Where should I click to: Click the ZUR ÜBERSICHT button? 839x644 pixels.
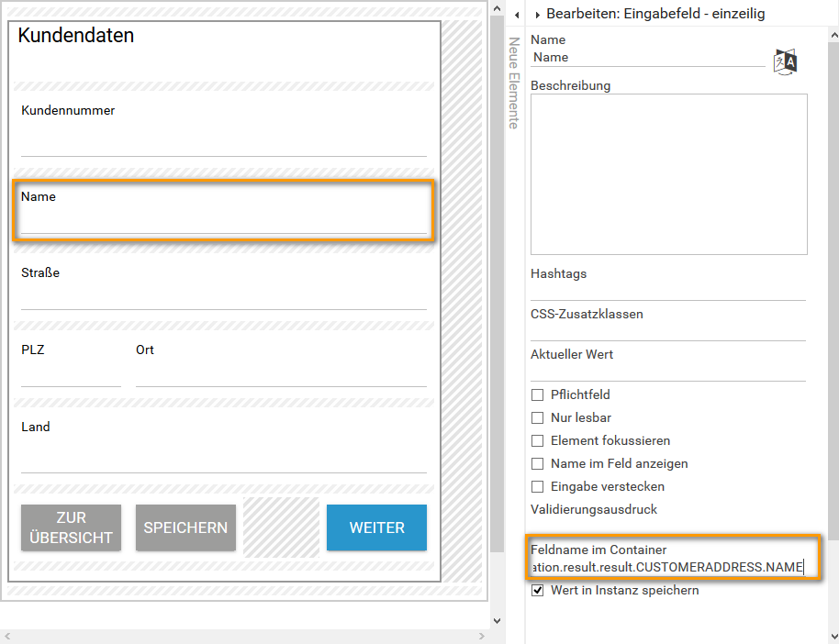point(71,528)
